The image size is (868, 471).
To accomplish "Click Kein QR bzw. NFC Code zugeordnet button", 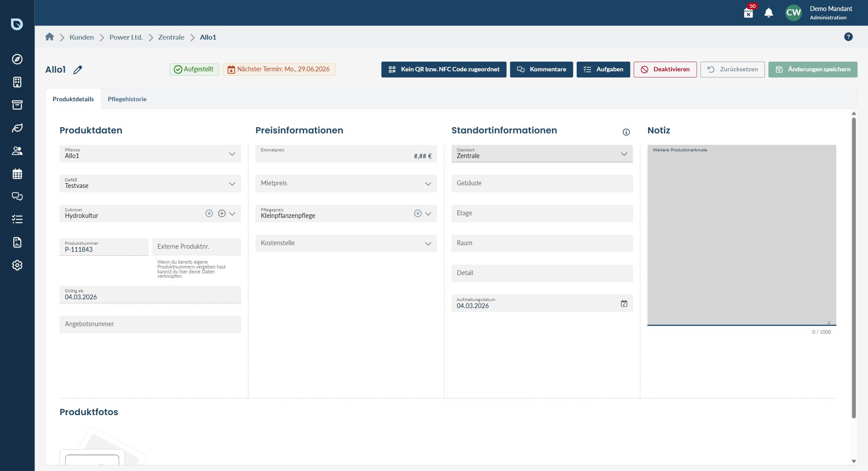I will click(444, 70).
